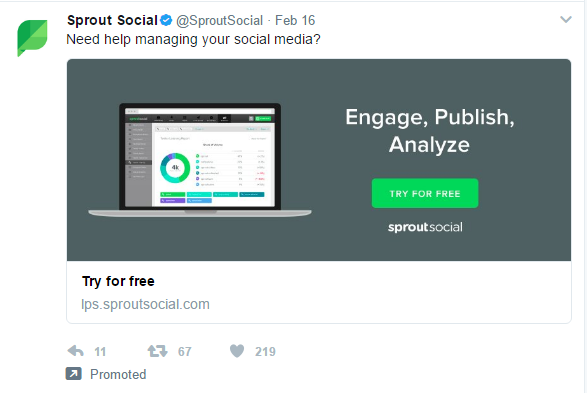Click the retweet arrows icon
This screenshot has height=393, width=587.
[x=157, y=351]
